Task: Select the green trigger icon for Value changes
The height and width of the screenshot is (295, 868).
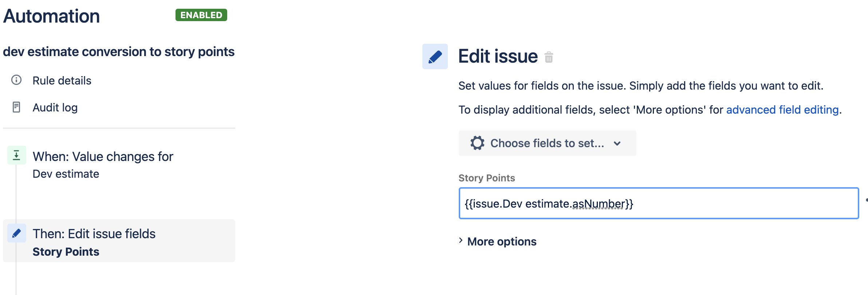Action: (16, 155)
